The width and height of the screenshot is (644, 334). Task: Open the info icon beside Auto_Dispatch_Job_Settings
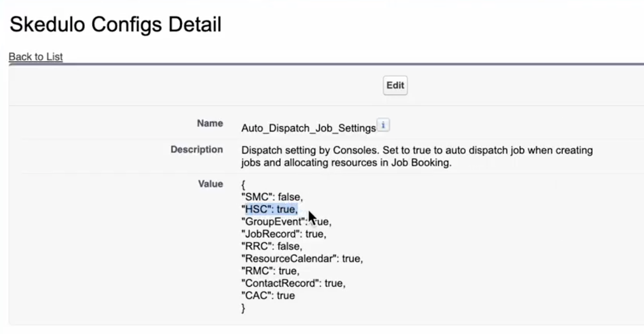[x=383, y=126]
